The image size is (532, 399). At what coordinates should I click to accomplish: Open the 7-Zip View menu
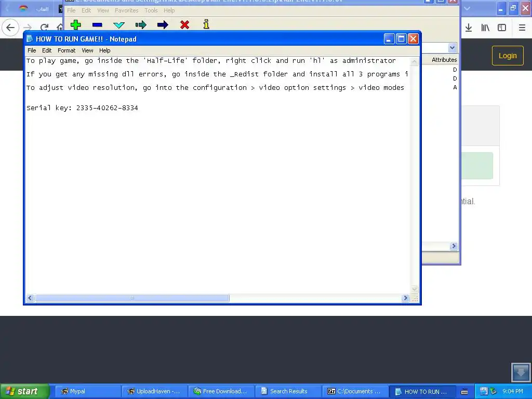[103, 10]
